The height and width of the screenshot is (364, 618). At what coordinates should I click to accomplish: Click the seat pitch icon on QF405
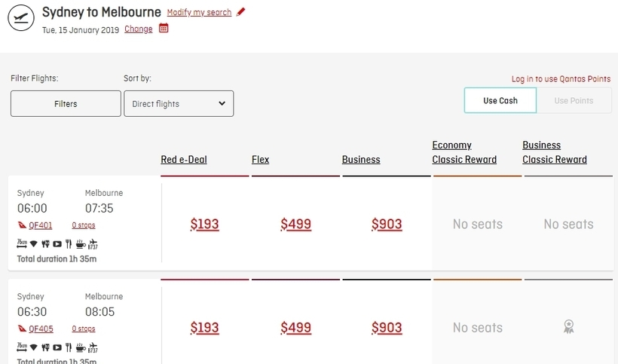tap(22, 347)
